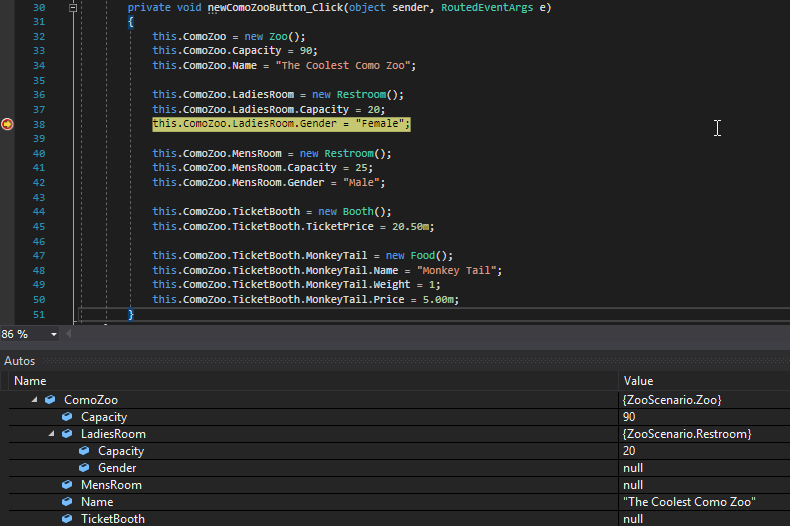Click the MensRoom property cube icon

click(67, 485)
